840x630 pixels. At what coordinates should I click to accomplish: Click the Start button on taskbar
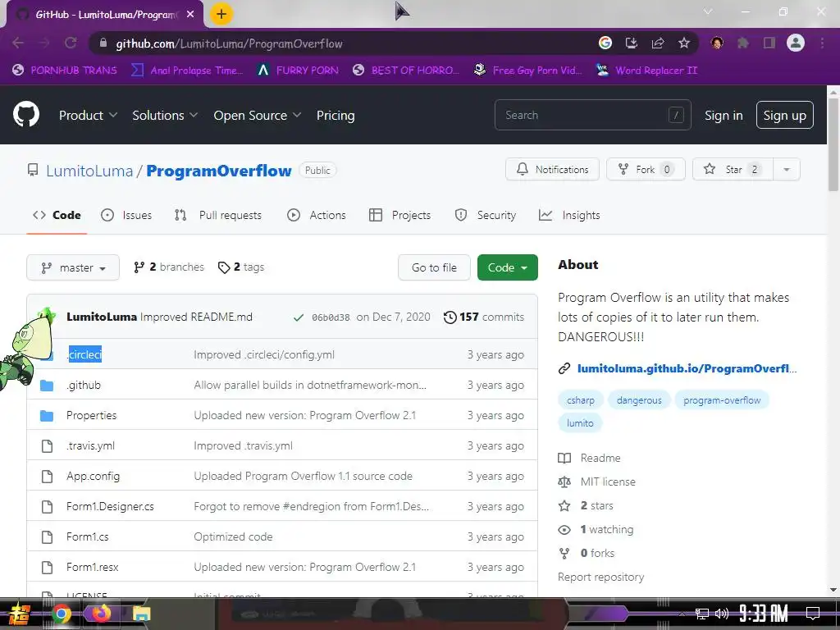pos(20,614)
